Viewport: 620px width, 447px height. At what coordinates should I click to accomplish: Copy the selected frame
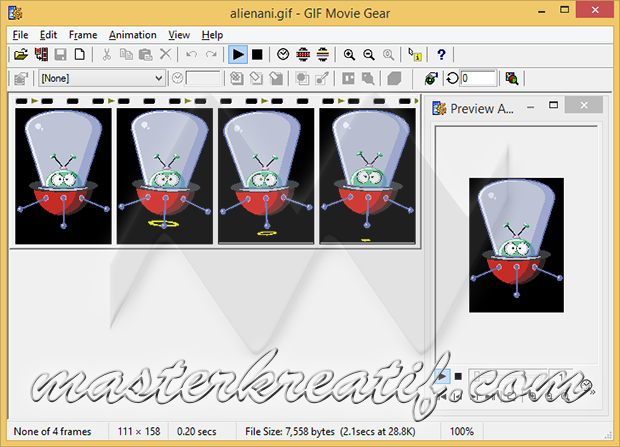coord(126,54)
